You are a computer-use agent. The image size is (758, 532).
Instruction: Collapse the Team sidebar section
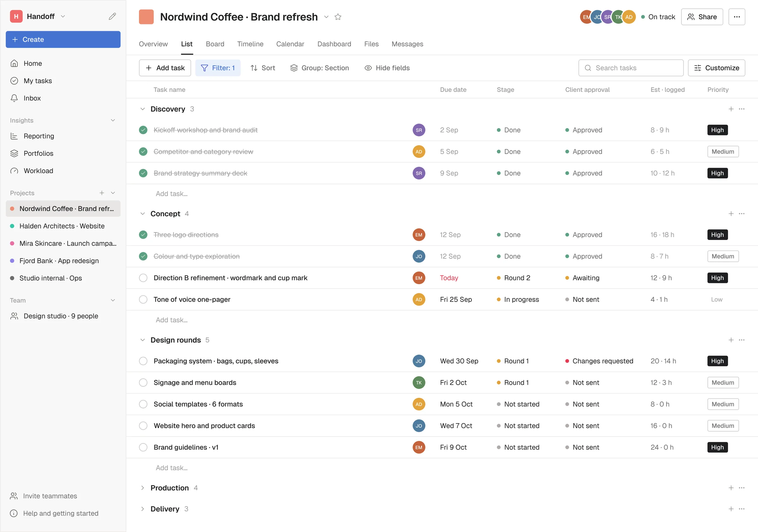(x=113, y=300)
